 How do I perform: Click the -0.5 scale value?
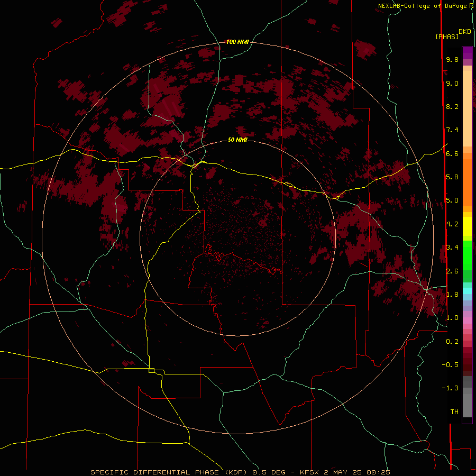pos(450,364)
